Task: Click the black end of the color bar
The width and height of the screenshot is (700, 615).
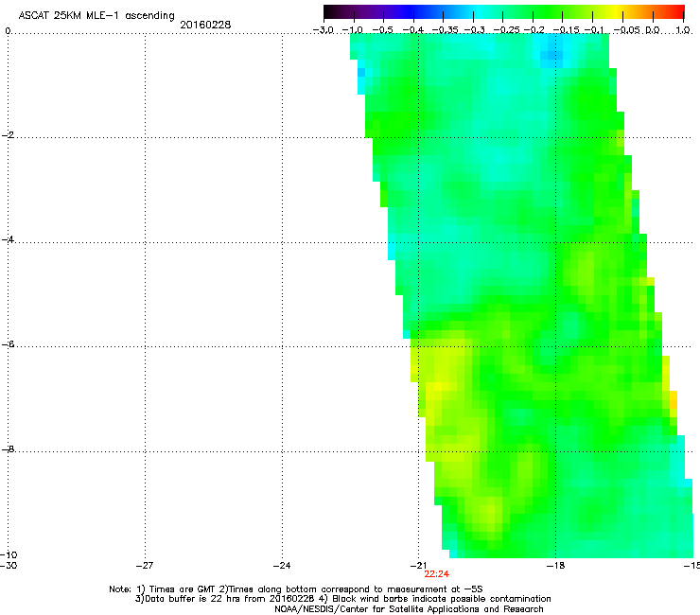Action: [x=329, y=11]
